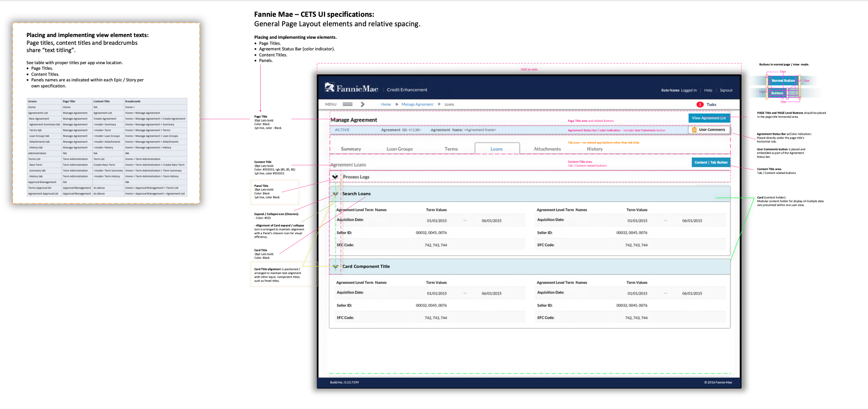868x409 pixels.
Task: Click the Content | Tab Button
Action: click(711, 162)
